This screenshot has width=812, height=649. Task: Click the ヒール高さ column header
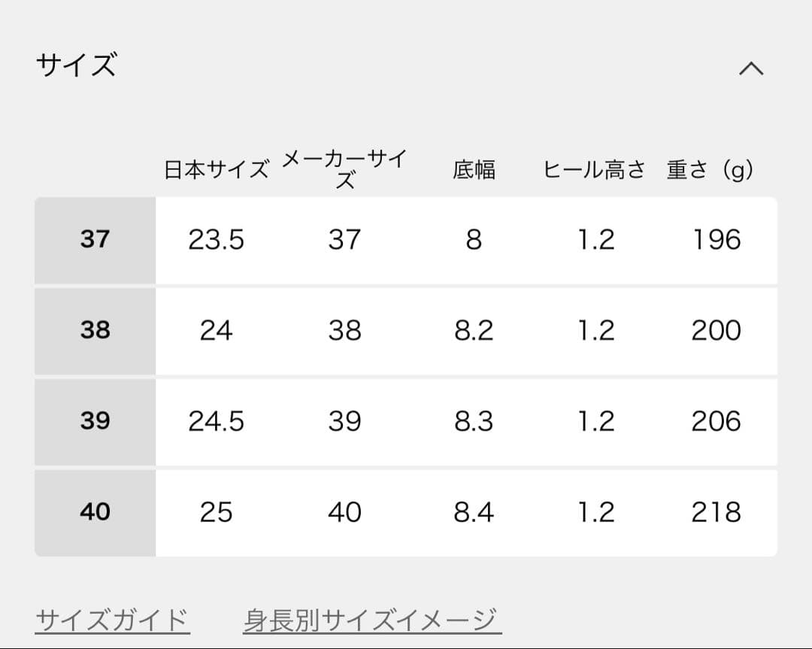594,170
